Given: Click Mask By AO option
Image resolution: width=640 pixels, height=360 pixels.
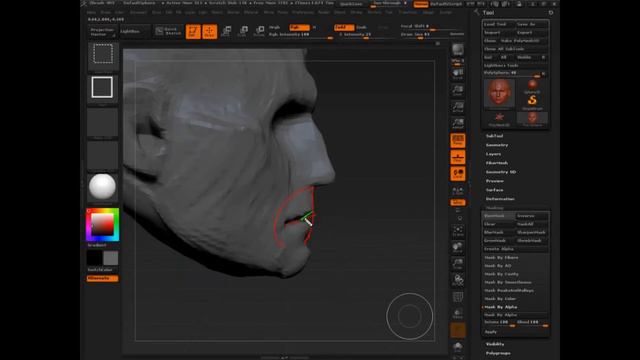Looking at the screenshot, I should coord(498,266).
